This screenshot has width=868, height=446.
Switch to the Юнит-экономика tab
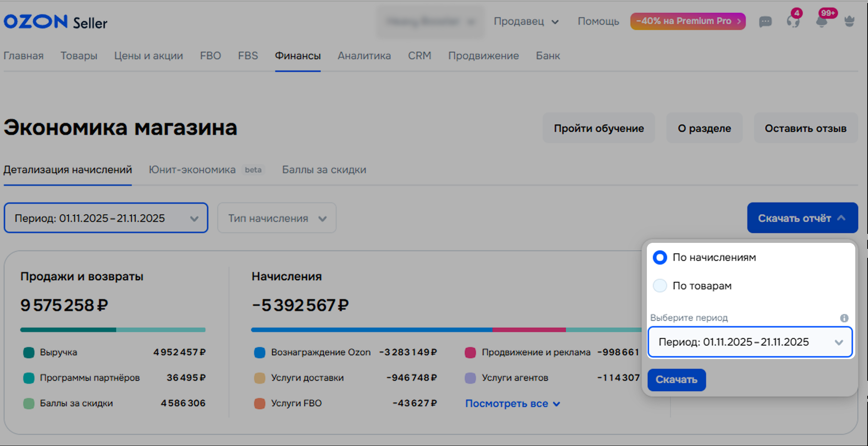point(192,170)
